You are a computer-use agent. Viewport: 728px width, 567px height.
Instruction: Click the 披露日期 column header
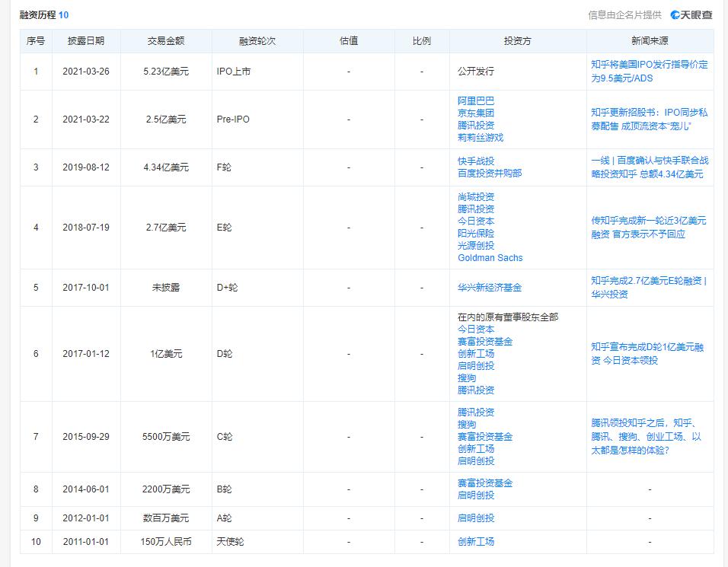(86, 41)
